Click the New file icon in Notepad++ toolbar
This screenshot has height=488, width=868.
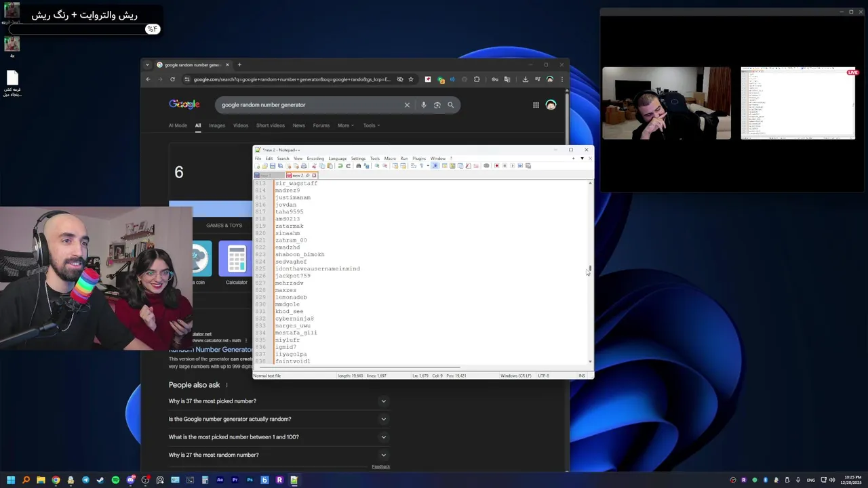pos(257,165)
